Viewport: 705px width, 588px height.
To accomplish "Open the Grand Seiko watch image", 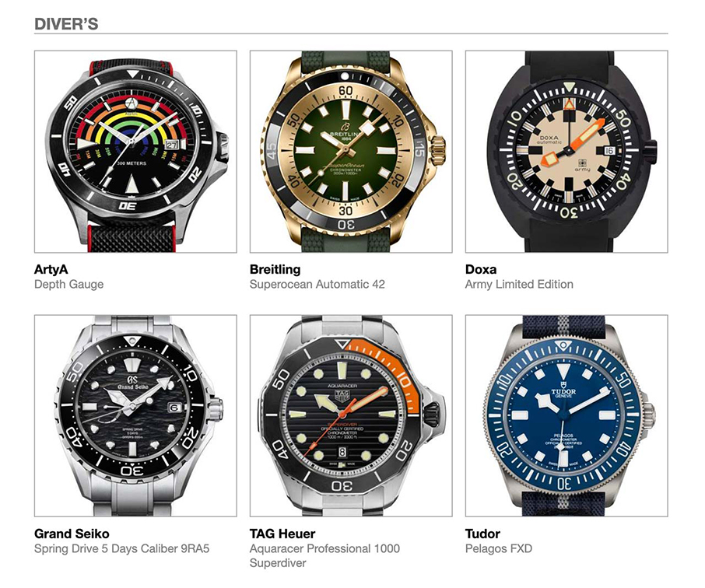I will [x=135, y=416].
